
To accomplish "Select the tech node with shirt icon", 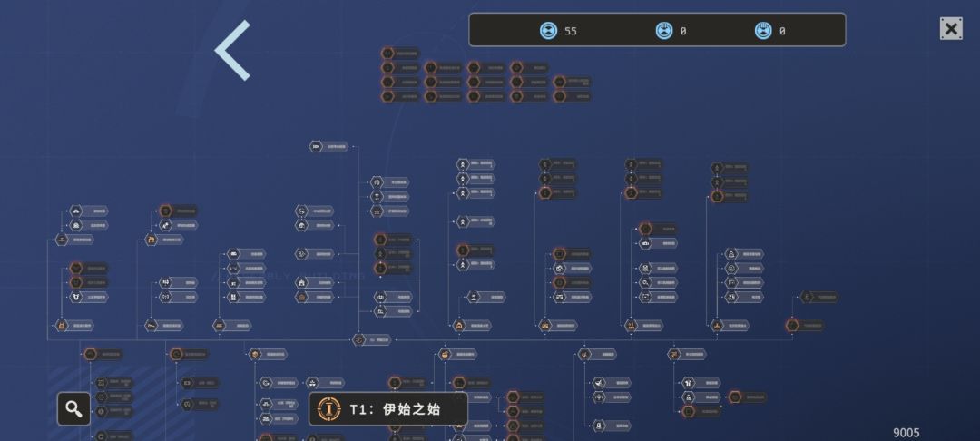I will [701, 383].
